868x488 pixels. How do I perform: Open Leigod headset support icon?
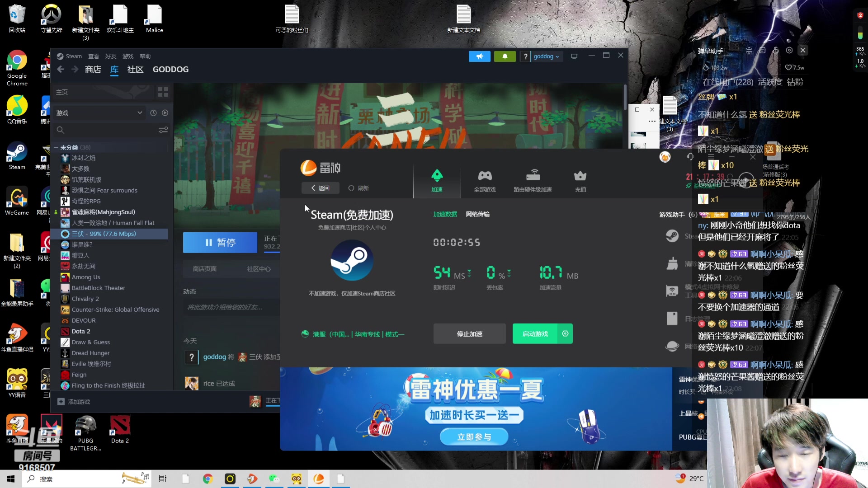click(690, 157)
